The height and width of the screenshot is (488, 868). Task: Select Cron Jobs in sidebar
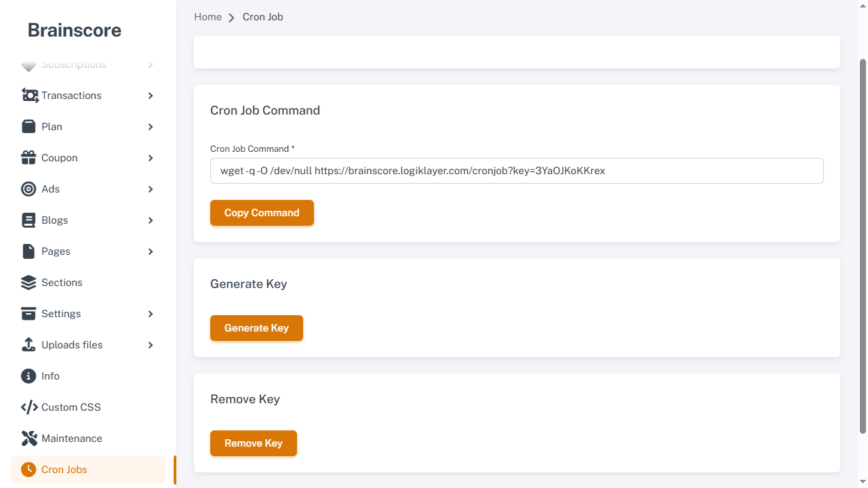88,470
